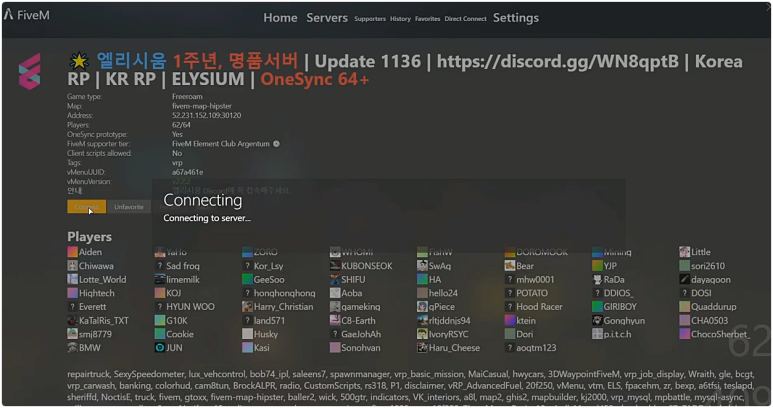This screenshot has height=408, width=773.
Task: Click ChocoSherbet_'s player avatar
Action: click(x=685, y=334)
